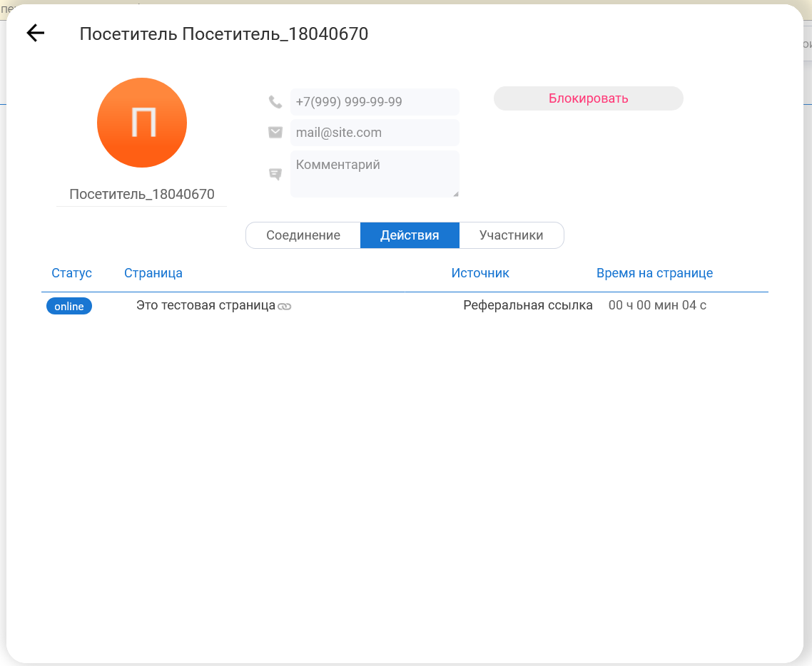The image size is (812, 666).
Task: Select the Действия tab
Action: click(x=410, y=235)
